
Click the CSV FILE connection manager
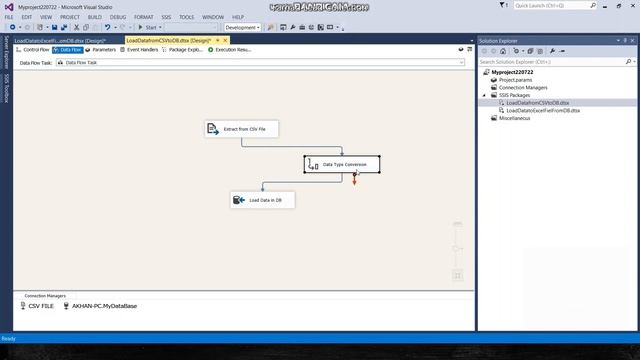[37, 306]
